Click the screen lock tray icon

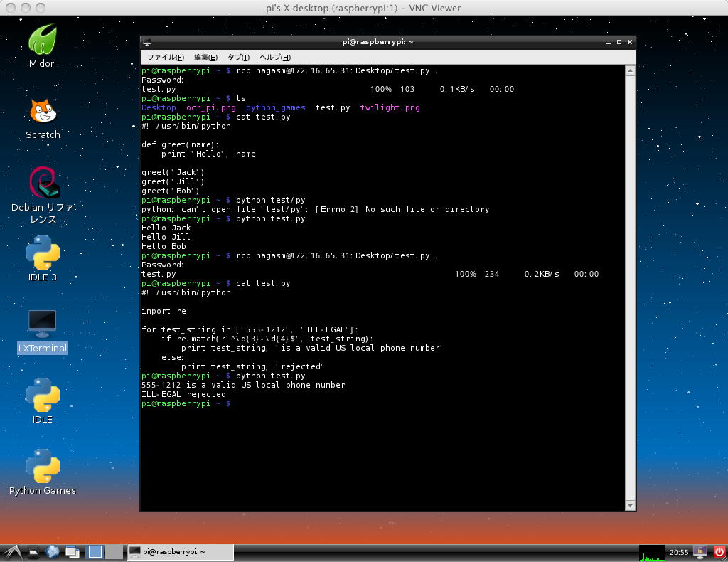tap(700, 552)
